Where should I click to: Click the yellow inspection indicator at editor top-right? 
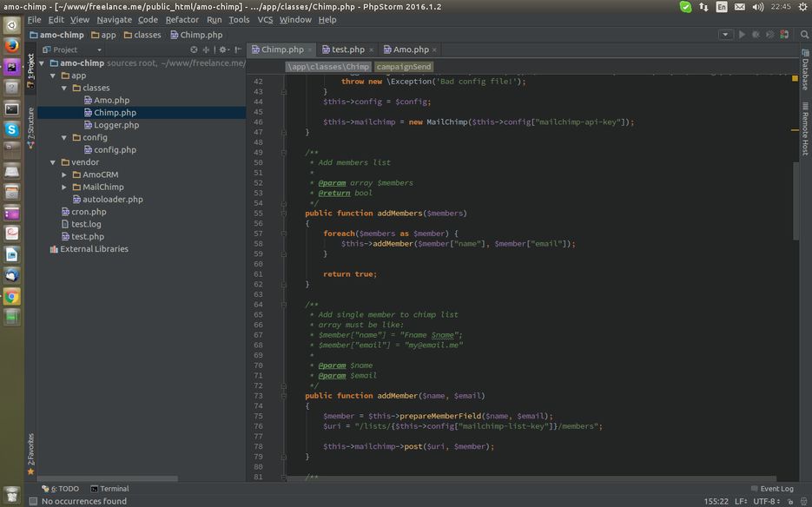795,79
